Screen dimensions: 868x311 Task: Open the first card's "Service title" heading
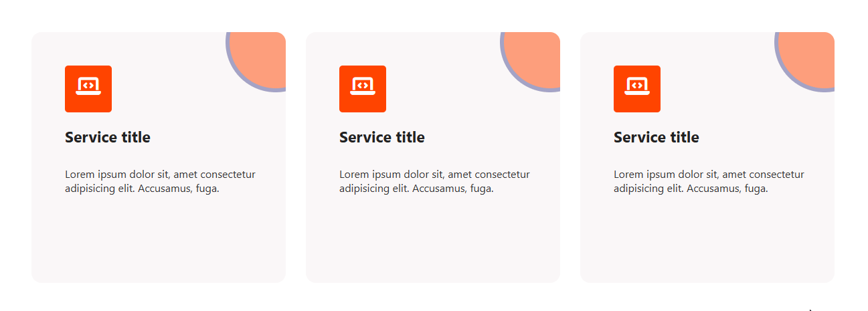coord(108,137)
